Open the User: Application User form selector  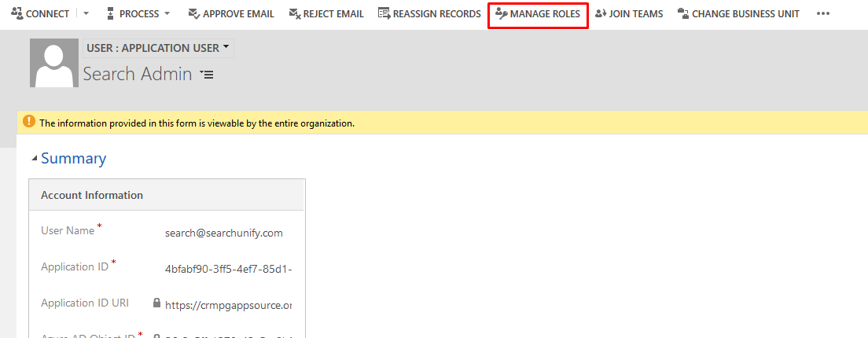pos(158,48)
